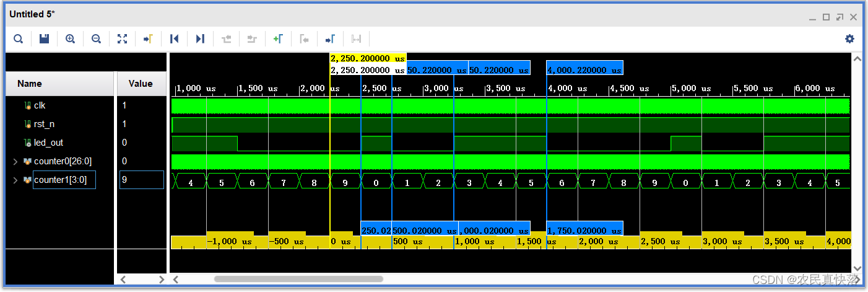Click the Add Marker icon
This screenshot has height=292, width=868.
(x=278, y=39)
